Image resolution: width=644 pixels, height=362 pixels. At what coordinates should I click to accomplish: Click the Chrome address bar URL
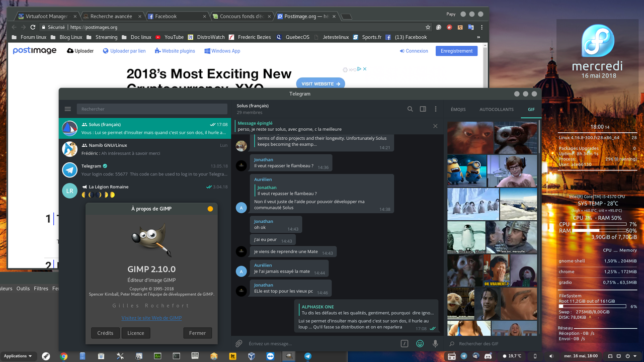click(x=94, y=27)
